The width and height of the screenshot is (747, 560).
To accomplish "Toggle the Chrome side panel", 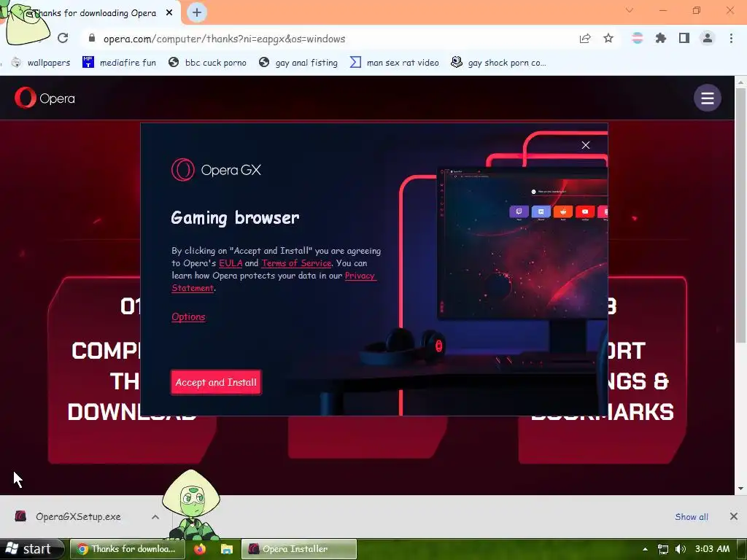I will coord(684,38).
